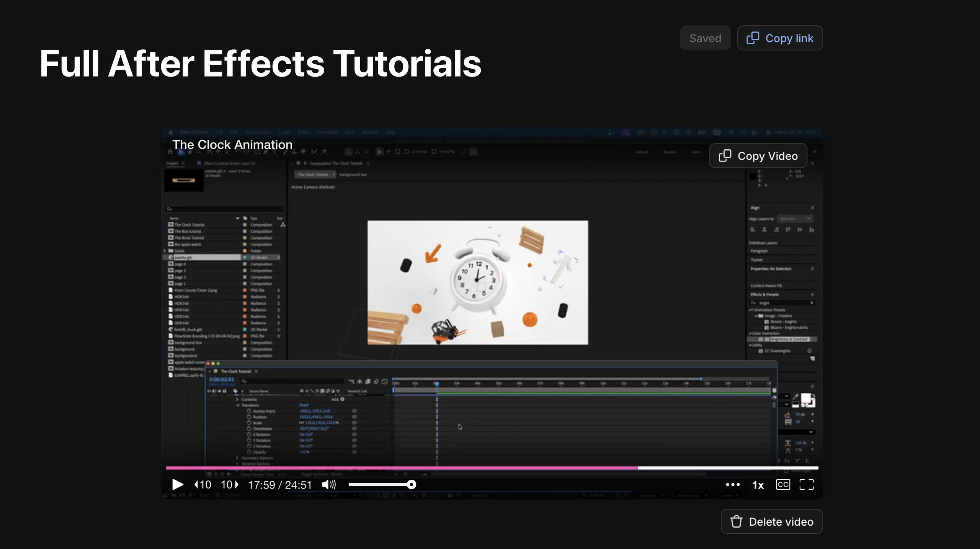980x549 pixels.
Task: Adjust the volume slider
Action: tap(382, 485)
